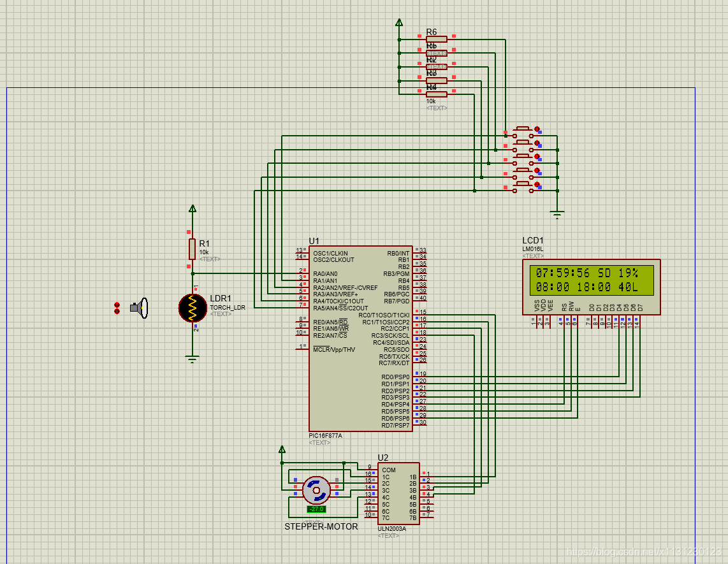728x564 pixels.
Task: Toggle the latch dot of the bottom push button
Action: pos(537,185)
